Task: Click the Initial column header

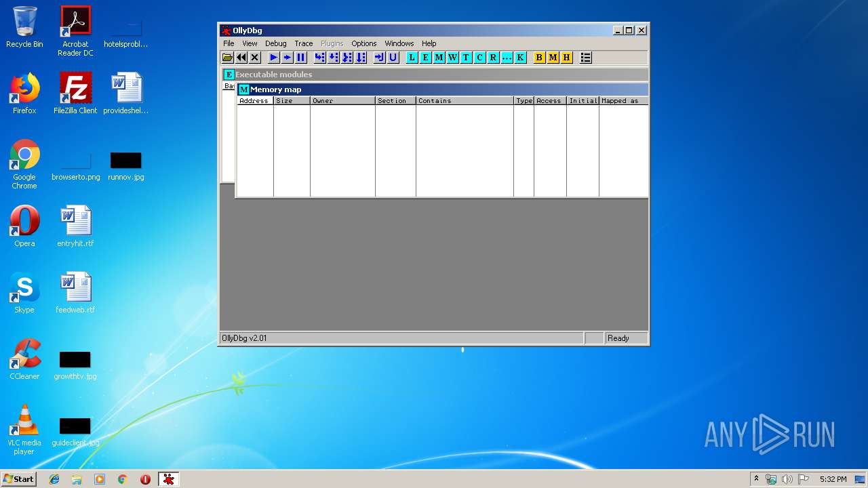Action: (583, 101)
